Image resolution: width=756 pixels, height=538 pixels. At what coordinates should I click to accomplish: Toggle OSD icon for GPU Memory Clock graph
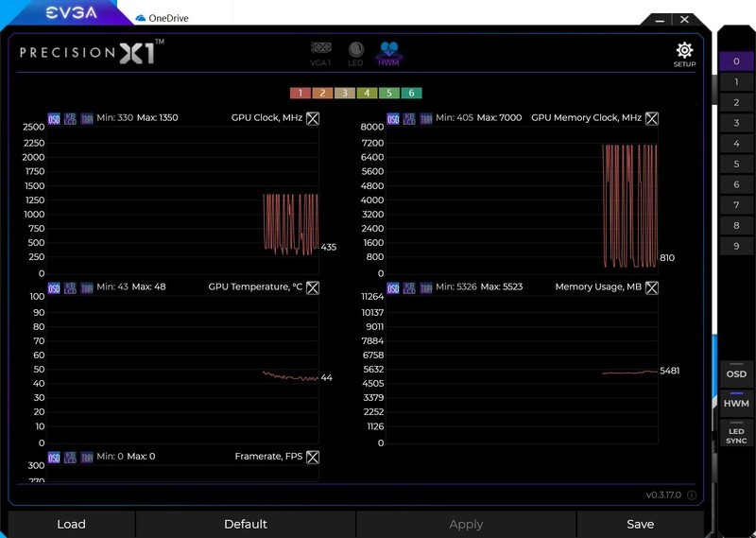tap(393, 118)
